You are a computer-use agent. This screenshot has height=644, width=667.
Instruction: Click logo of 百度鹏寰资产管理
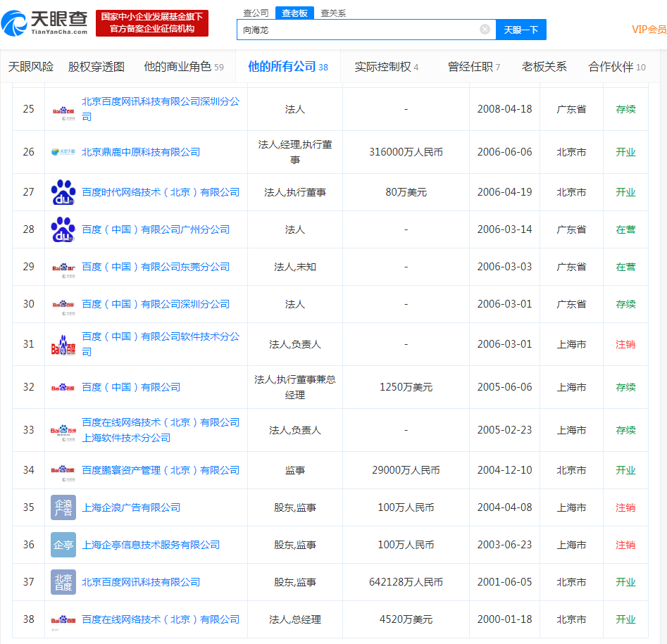[63, 474]
